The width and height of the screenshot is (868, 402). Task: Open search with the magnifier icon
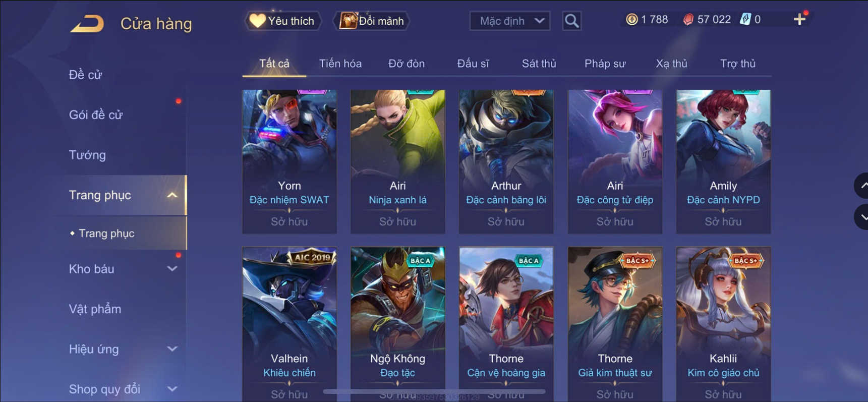click(x=571, y=21)
